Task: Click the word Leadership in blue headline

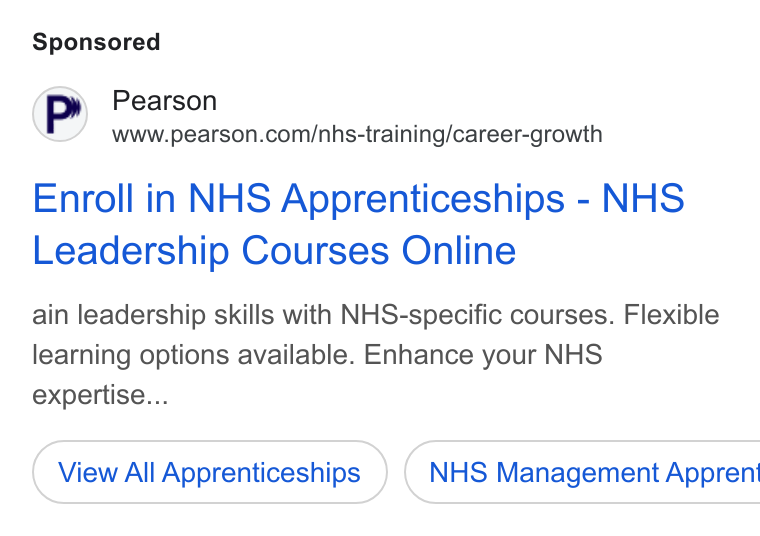Action: pos(130,252)
